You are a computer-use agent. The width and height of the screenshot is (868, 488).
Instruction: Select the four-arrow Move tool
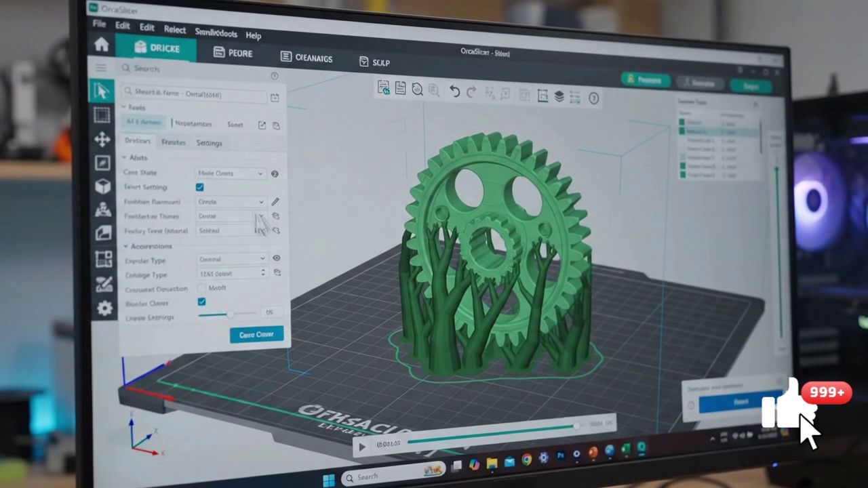[102, 139]
